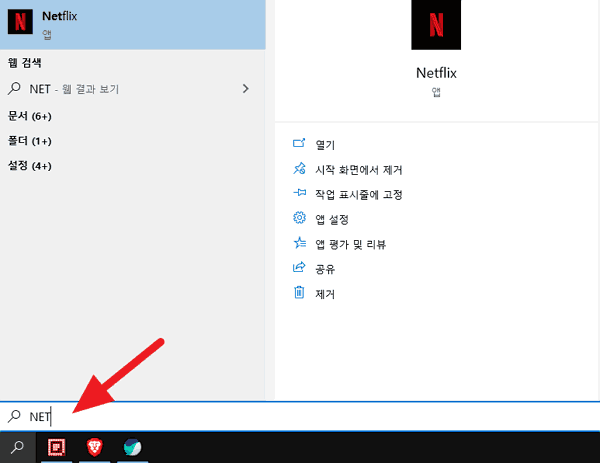Open the Netflix app search result
Viewport: 600px width, 463px height.
[133, 24]
